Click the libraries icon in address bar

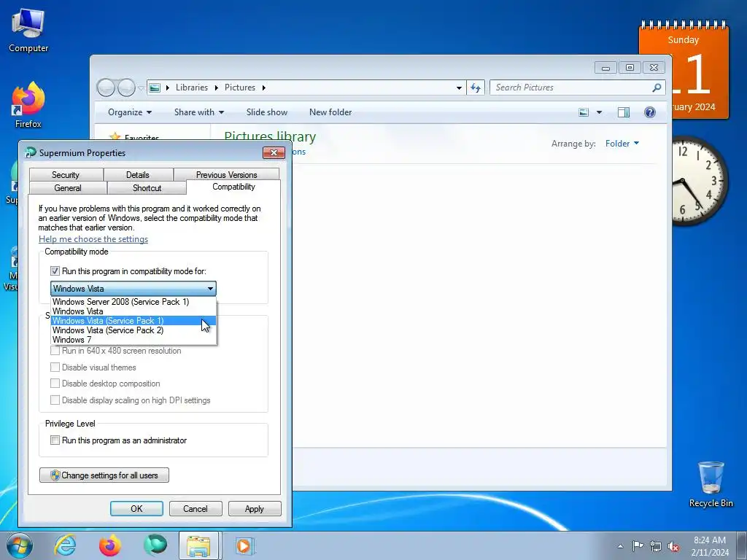(155, 87)
